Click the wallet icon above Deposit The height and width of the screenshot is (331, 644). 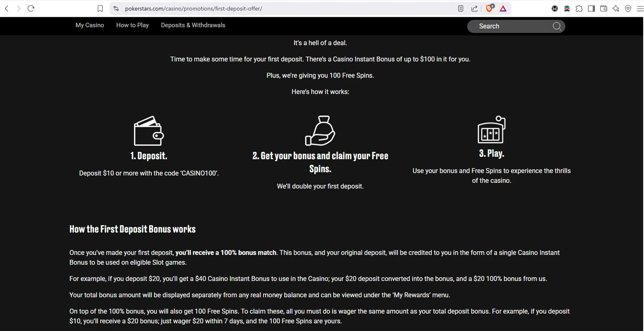point(149,131)
